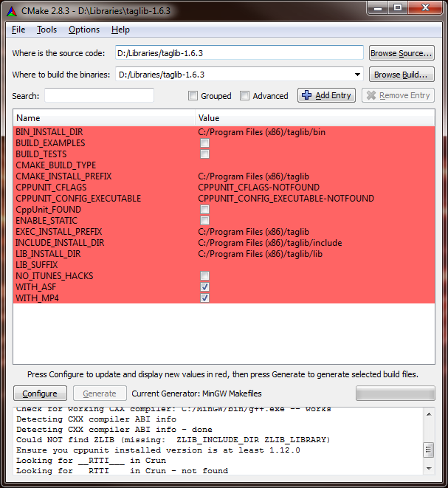Image resolution: width=448 pixels, height=488 pixels.
Task: Select the EXEC_INSTALL_PREFIX entry name
Action: click(59, 232)
